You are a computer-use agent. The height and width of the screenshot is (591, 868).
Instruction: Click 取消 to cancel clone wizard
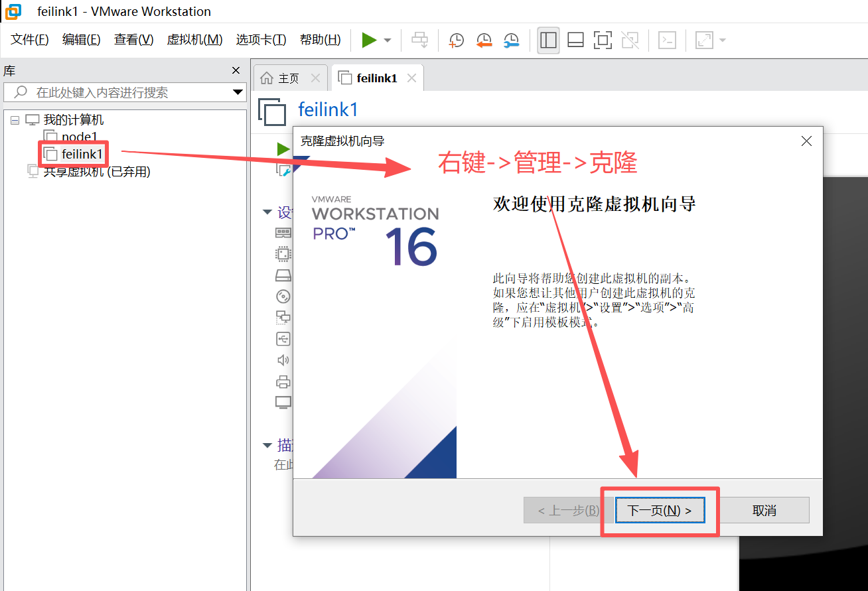point(764,510)
